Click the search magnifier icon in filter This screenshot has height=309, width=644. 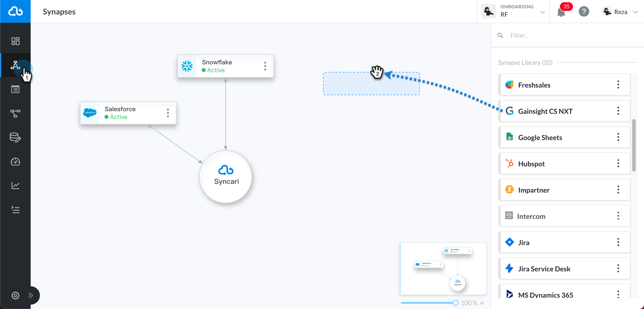coord(500,36)
